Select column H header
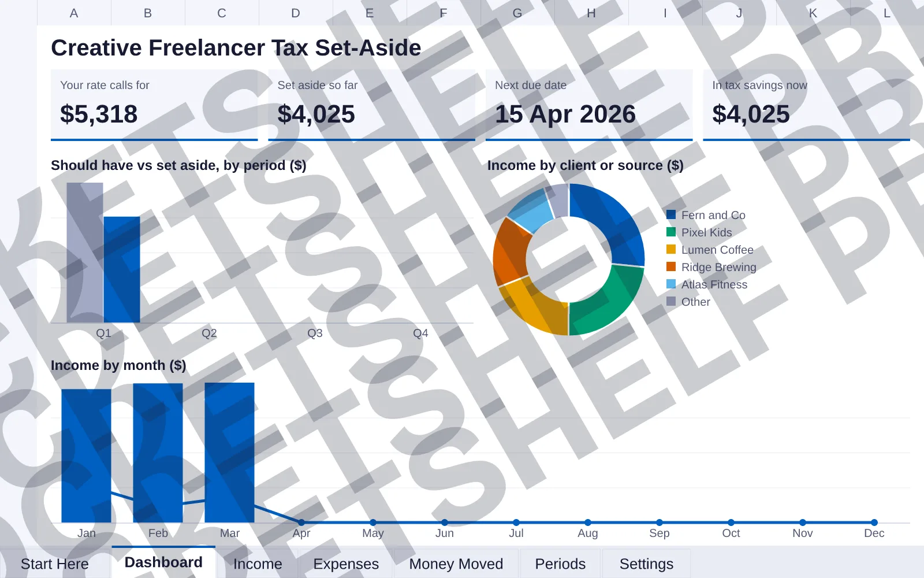 (x=591, y=13)
